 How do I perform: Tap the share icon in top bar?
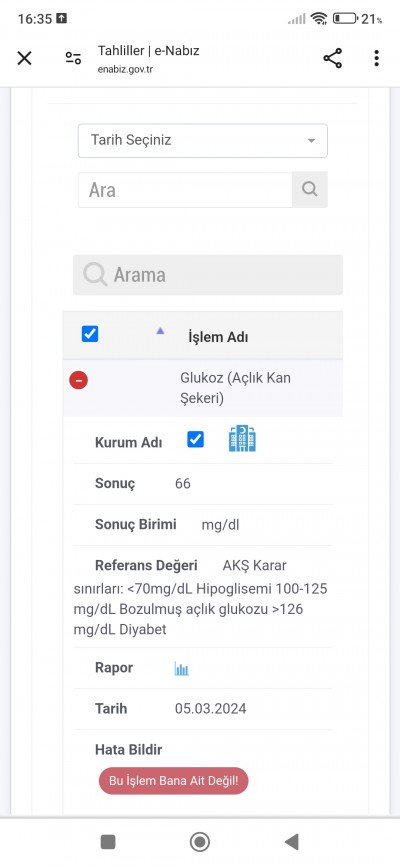click(x=333, y=58)
